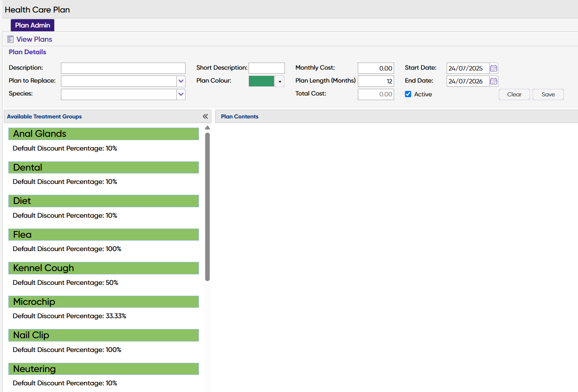
Task: Expand the Species dropdown
Action: click(181, 94)
